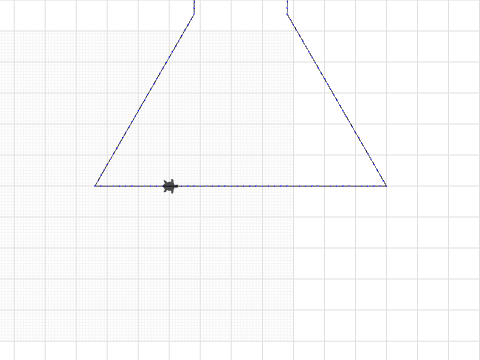Select the bottom-right corner vertex of the trapezoid
The height and width of the screenshot is (360, 480).
pyautogui.click(x=386, y=186)
